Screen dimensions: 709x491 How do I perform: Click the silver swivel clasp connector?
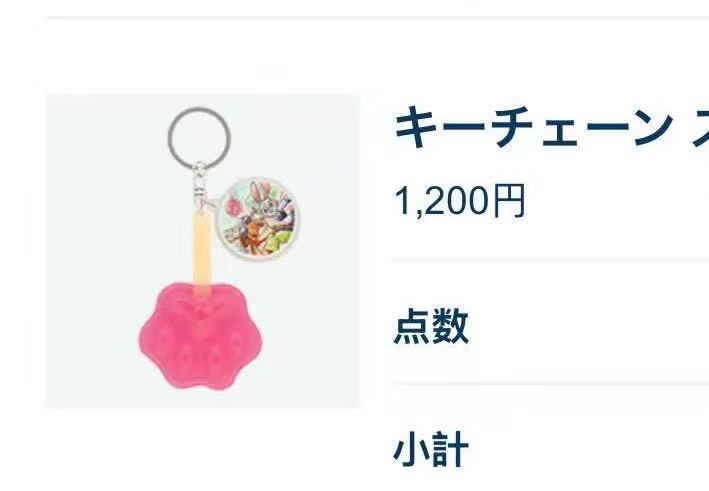pos(199,185)
